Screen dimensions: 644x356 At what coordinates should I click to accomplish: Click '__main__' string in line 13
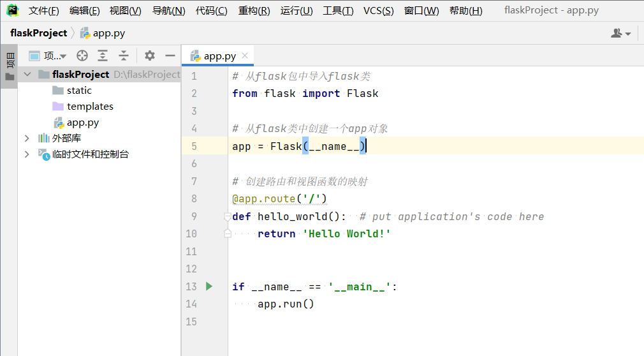360,287
